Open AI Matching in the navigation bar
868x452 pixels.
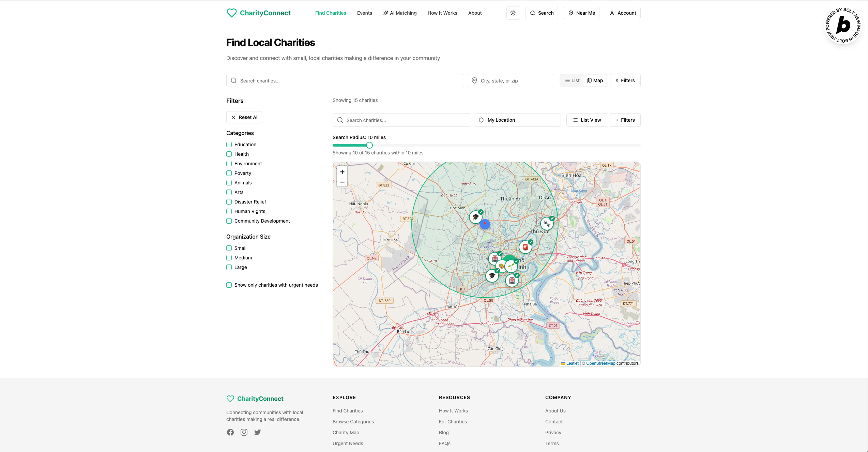tap(400, 13)
